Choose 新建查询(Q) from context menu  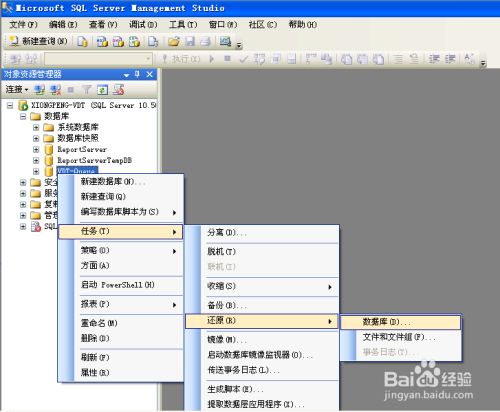click(x=121, y=197)
